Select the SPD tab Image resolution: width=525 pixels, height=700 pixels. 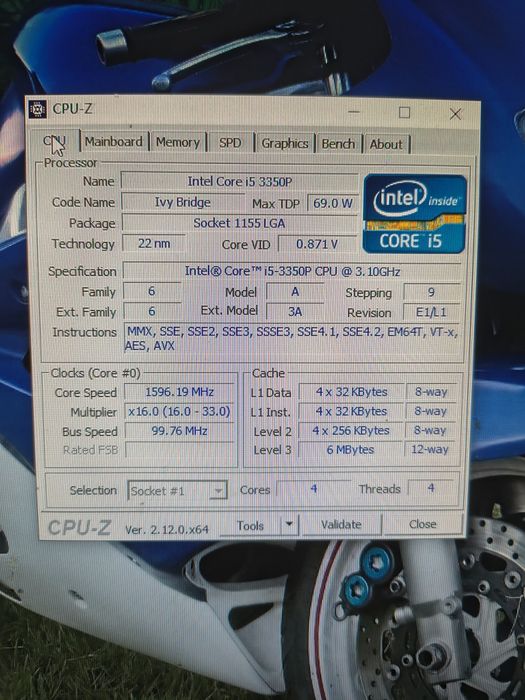(230, 143)
